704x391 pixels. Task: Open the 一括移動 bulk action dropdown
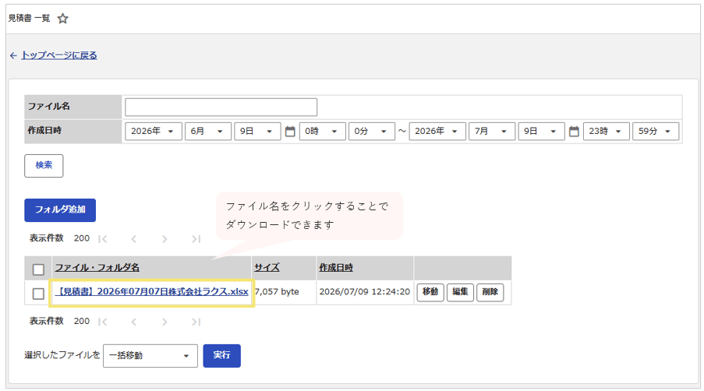[150, 356]
